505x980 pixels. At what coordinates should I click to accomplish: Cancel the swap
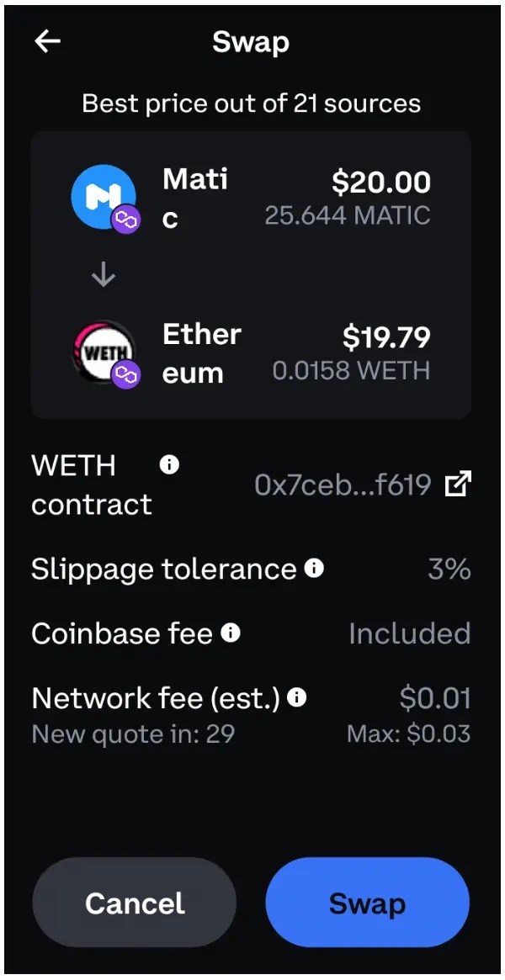pyautogui.click(x=134, y=902)
